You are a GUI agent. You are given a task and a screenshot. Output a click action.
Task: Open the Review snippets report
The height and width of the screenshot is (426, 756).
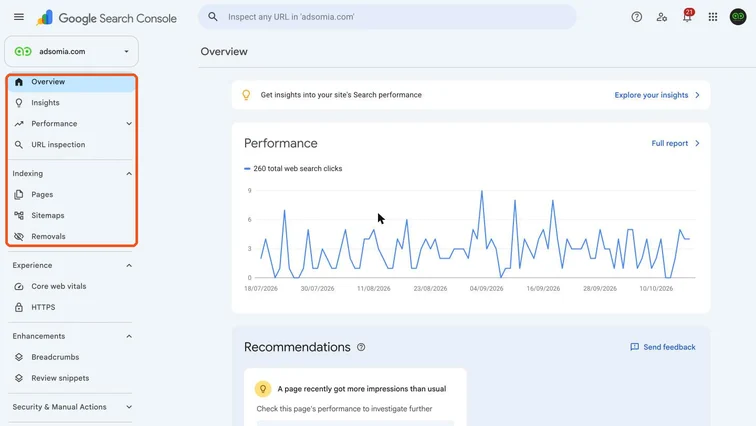pyautogui.click(x=71, y=378)
